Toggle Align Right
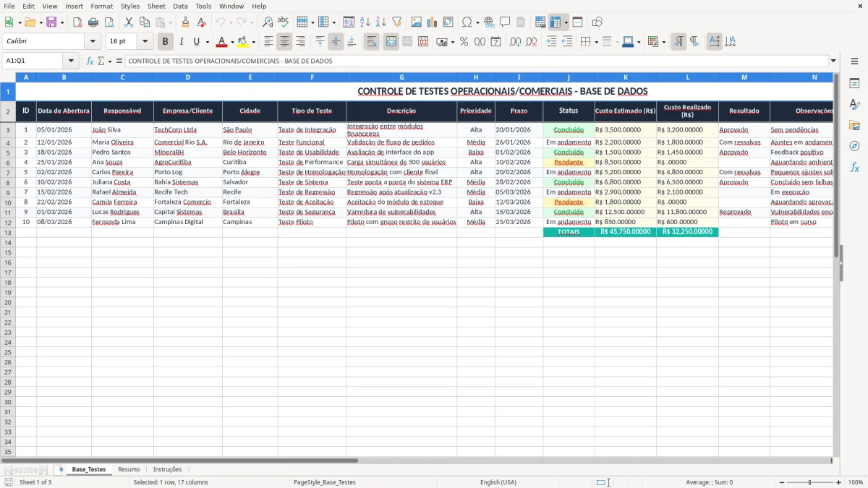Screen dimensions: 868x488 [301, 42]
